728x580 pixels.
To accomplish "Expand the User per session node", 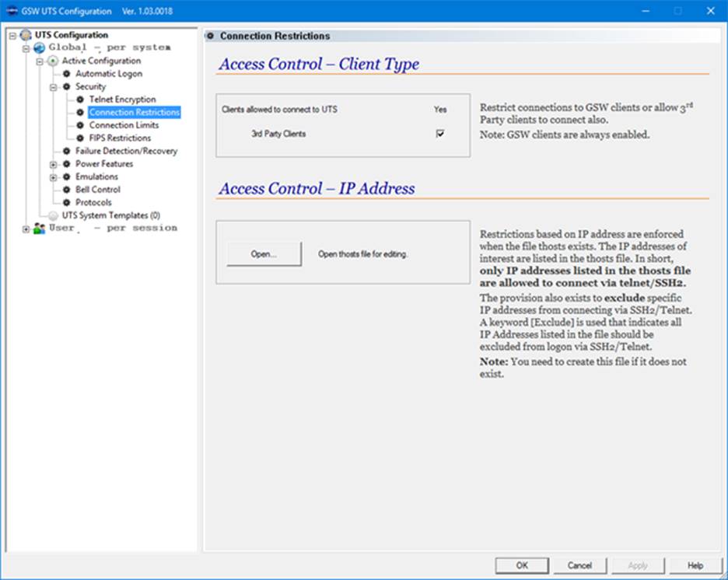I will click(x=26, y=229).
